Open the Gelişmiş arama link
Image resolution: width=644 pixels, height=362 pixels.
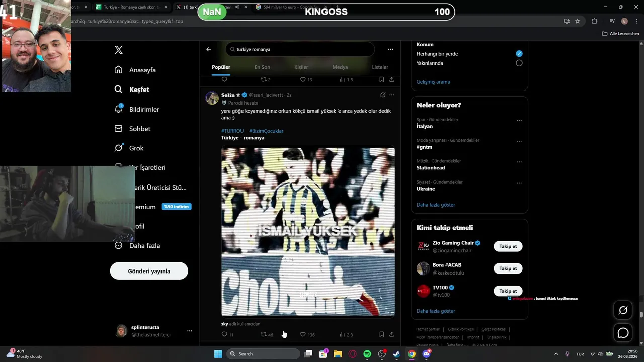pos(433,82)
